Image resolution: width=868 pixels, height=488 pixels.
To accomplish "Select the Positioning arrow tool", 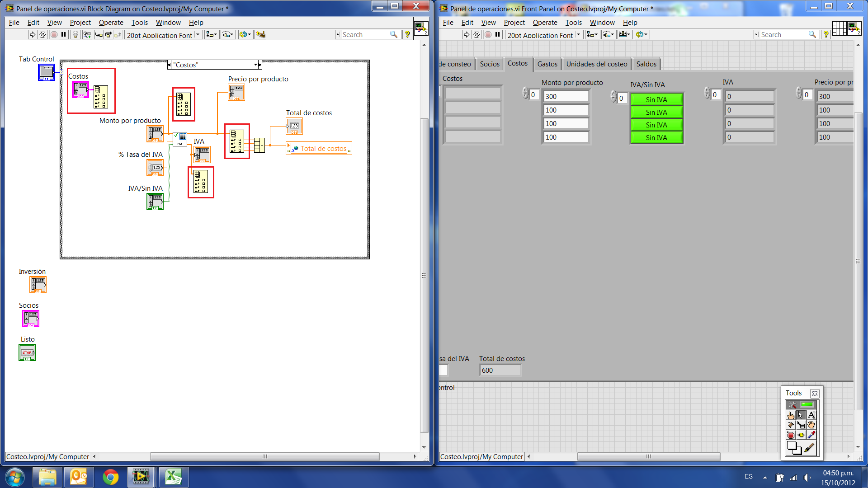I will [801, 415].
